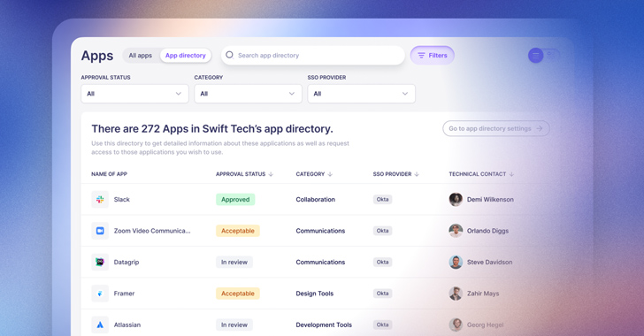Click Demi Wilkenson's avatar
Viewport: 644px width, 336px height.
pyautogui.click(x=456, y=200)
